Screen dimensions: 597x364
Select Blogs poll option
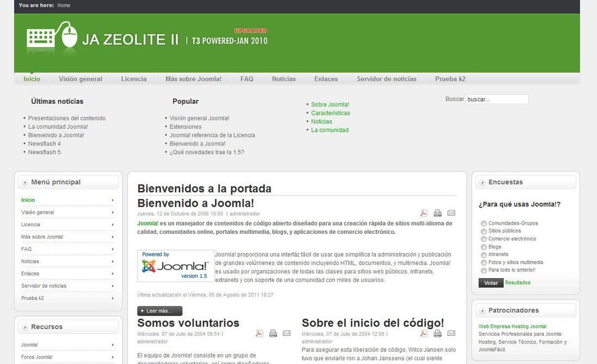(484, 247)
